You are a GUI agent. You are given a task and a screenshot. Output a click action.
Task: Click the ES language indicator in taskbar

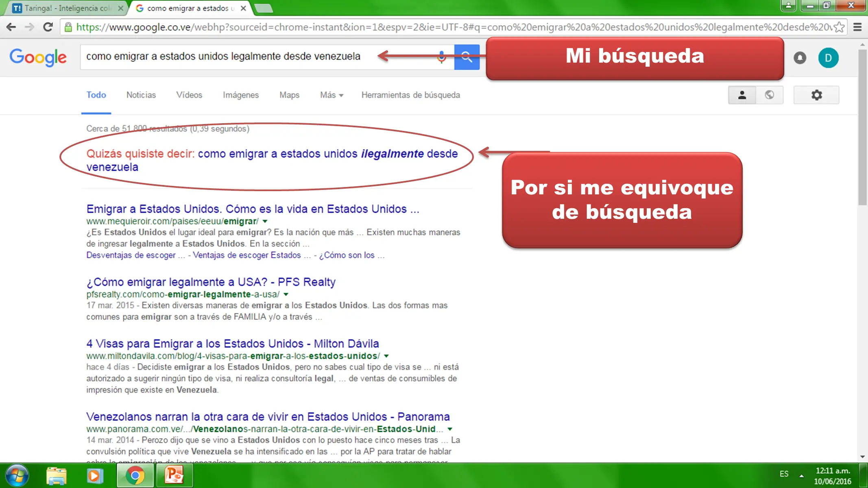tap(784, 474)
